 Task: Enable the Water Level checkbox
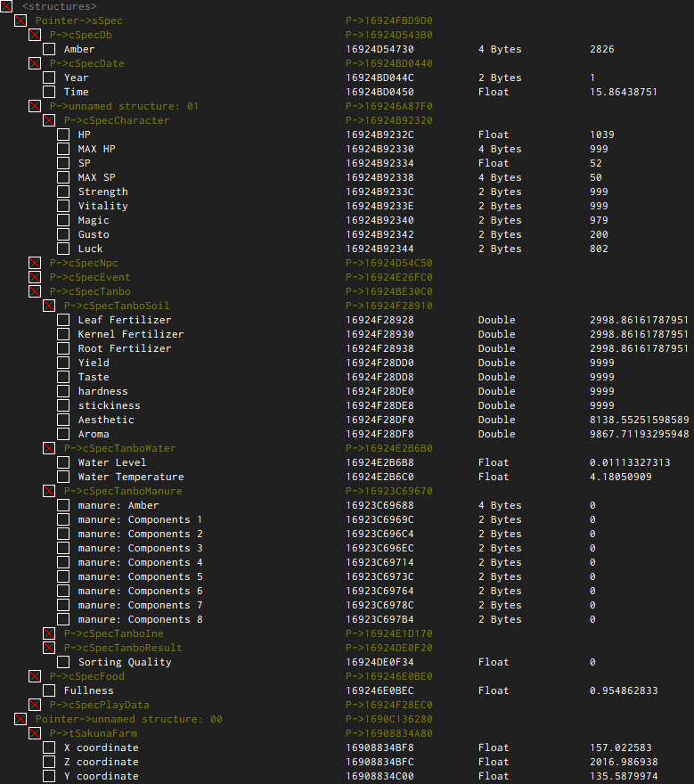click(63, 462)
